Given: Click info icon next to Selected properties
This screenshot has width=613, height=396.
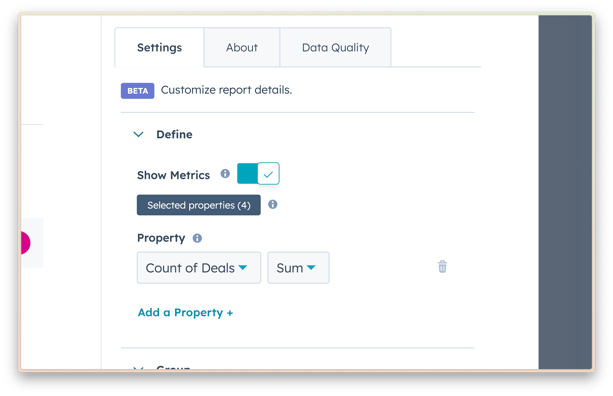Looking at the screenshot, I should pos(272,204).
